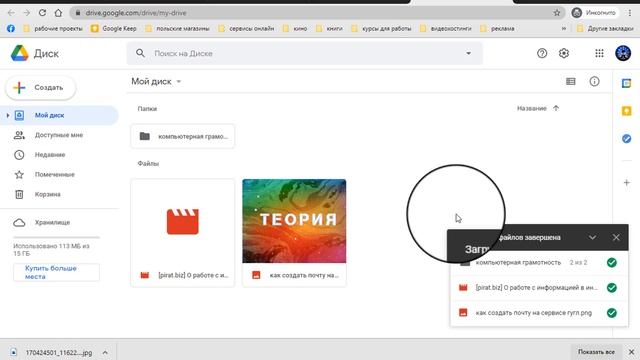
Task: Select the компьютерная грамо... folder
Action: click(182, 136)
